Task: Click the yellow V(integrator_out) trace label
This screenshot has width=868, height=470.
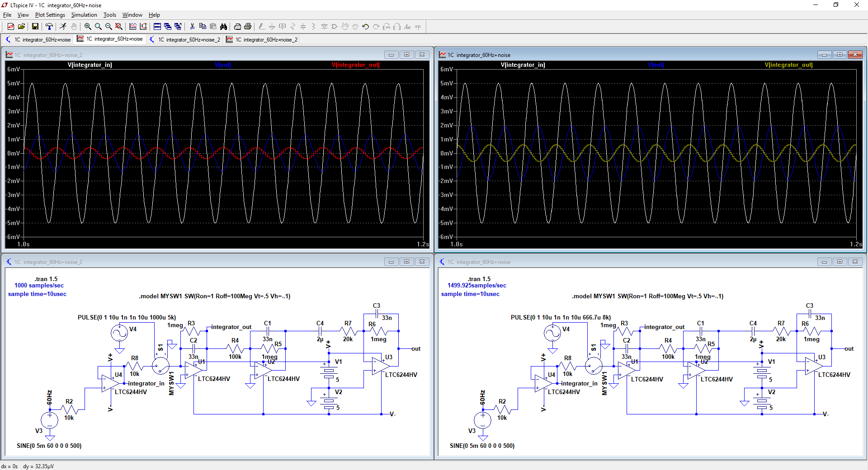Action: [x=789, y=65]
